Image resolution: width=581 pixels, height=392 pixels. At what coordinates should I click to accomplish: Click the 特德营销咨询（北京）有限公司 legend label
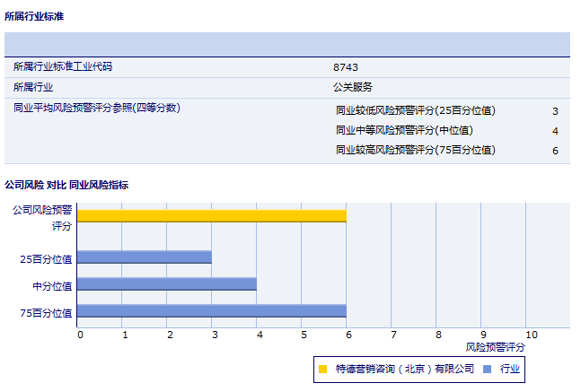coord(404,369)
